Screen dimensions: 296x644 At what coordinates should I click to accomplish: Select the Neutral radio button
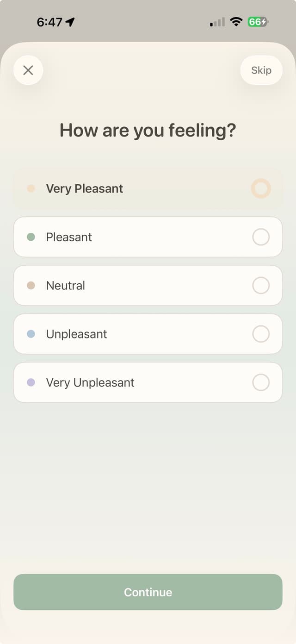[260, 286]
